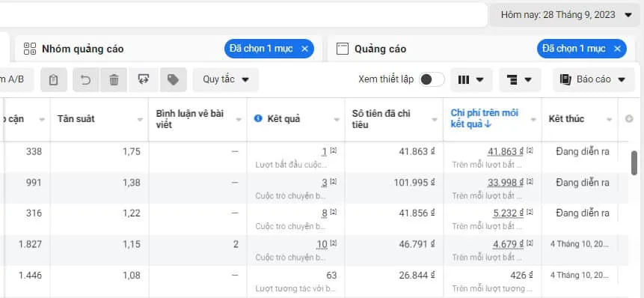Image resolution: width=644 pixels, height=298 pixels.
Task: Click the export/replace arrows icon beside trash
Action: point(144,79)
